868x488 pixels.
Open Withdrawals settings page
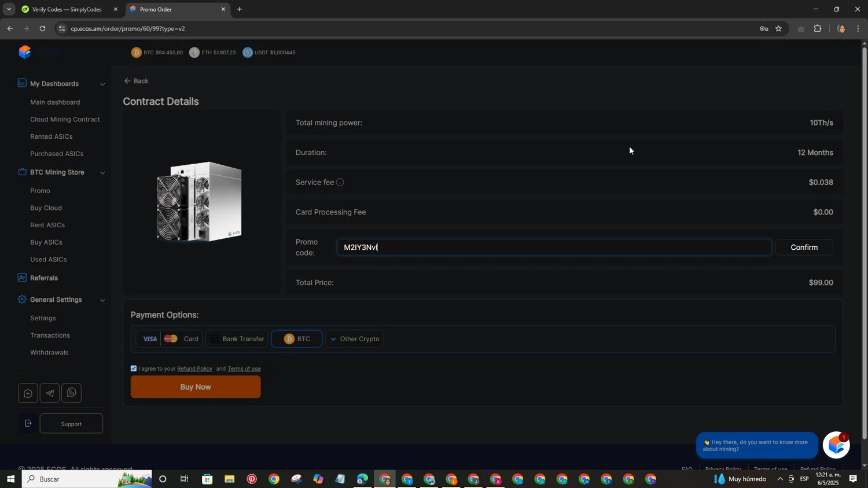[x=49, y=353]
